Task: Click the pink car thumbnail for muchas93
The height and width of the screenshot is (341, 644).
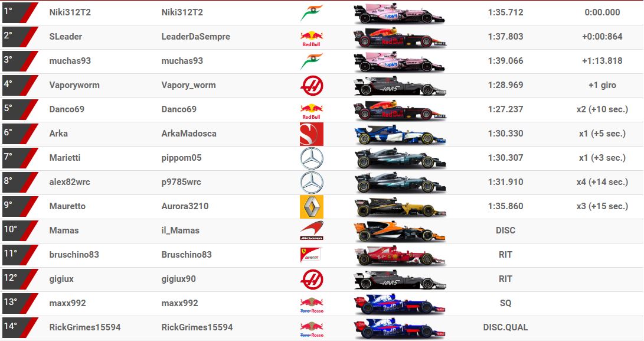Action: pos(399,61)
